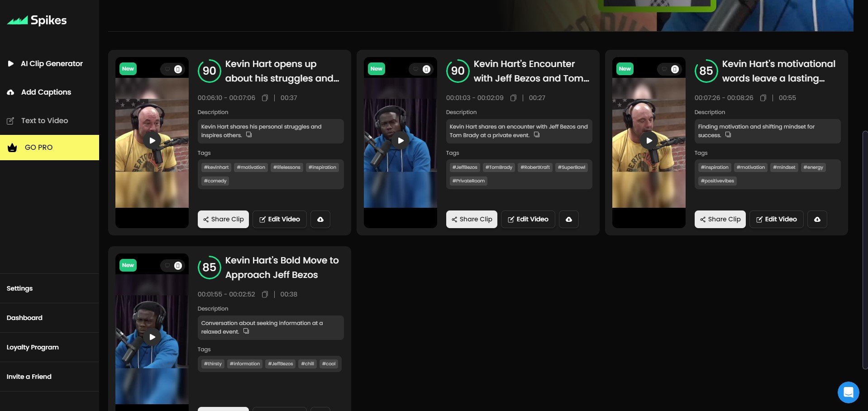The height and width of the screenshot is (411, 868).
Task: Share the 'opens up about his struggles' clip
Action: coord(223,219)
